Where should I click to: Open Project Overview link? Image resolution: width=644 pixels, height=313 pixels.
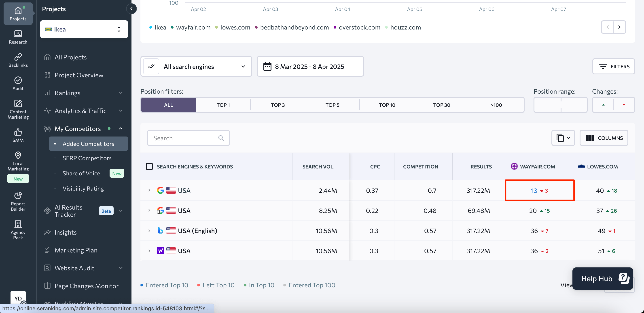click(79, 75)
